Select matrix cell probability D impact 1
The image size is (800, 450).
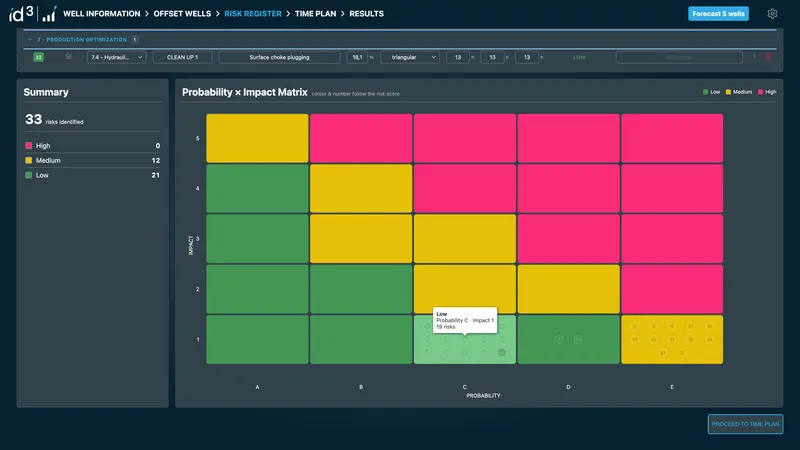pos(568,339)
